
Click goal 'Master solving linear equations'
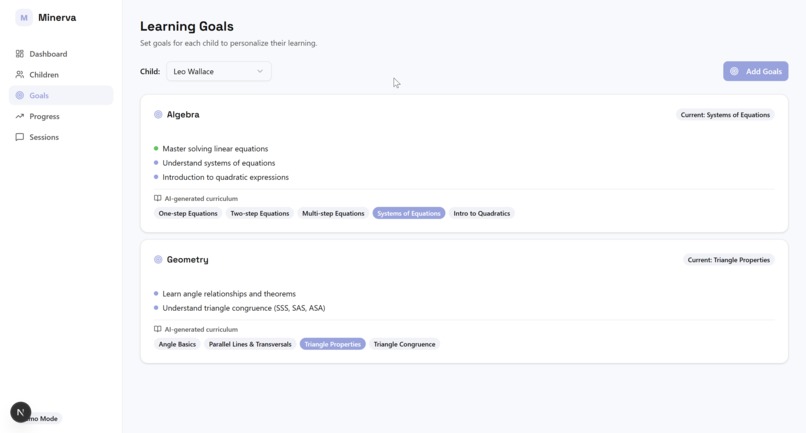coord(215,149)
